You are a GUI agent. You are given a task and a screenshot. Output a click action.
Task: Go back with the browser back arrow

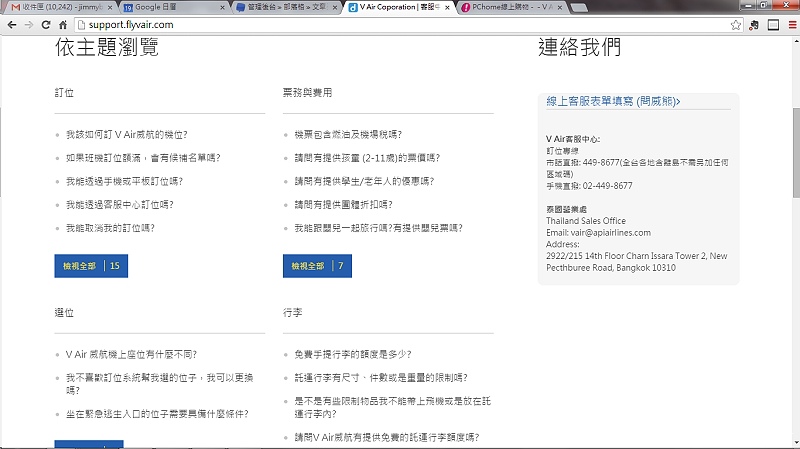tap(12, 24)
